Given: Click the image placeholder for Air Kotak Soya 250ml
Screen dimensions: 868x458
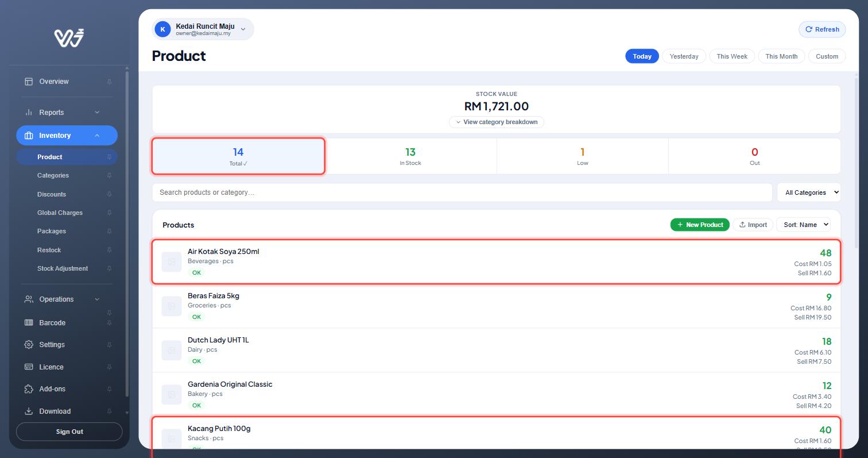Looking at the screenshot, I should pyautogui.click(x=172, y=262).
